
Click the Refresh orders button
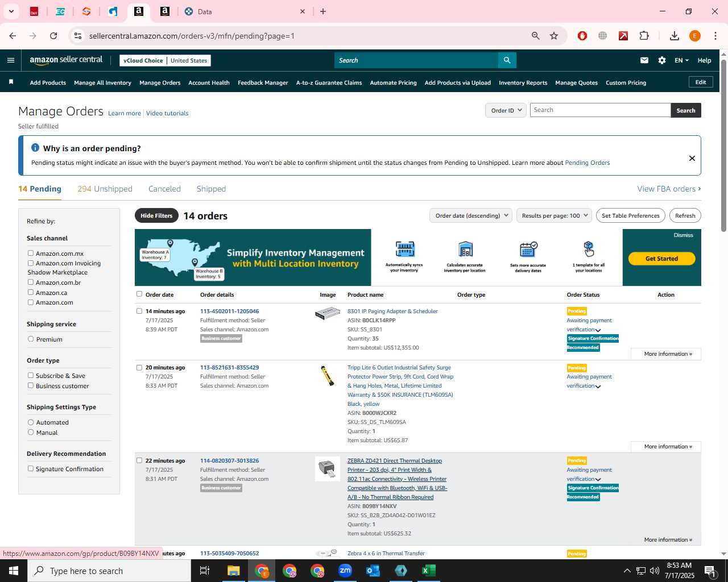tap(685, 215)
